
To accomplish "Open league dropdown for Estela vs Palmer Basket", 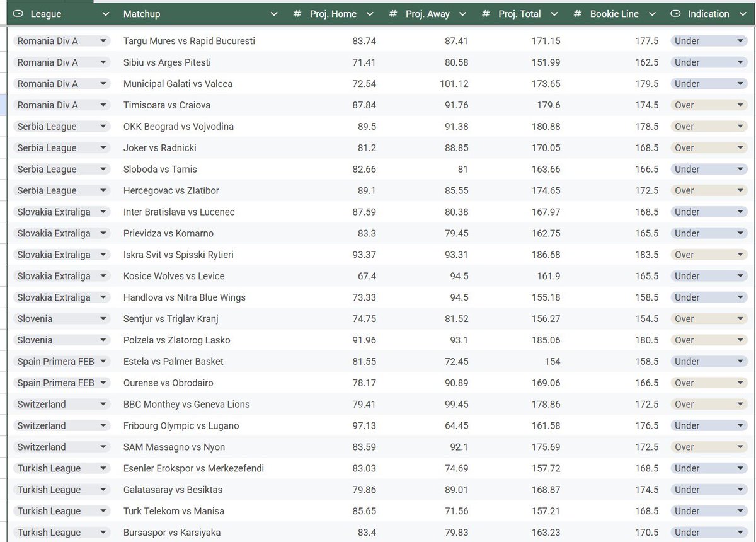I will 103,362.
